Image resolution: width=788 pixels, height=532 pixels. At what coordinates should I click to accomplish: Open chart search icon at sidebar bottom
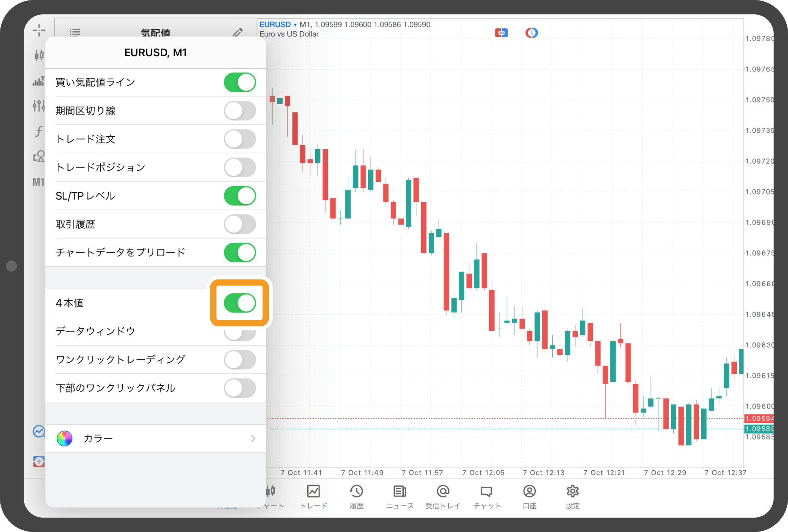(x=39, y=431)
